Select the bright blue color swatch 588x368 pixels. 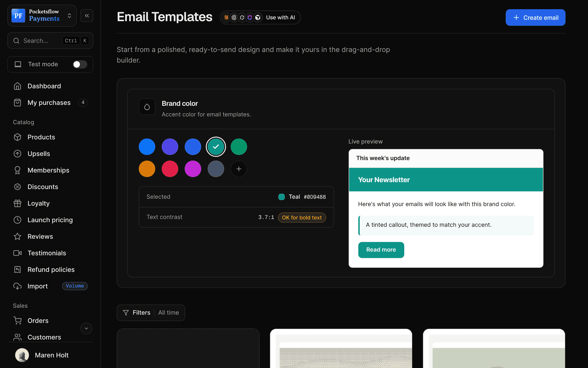[147, 147]
